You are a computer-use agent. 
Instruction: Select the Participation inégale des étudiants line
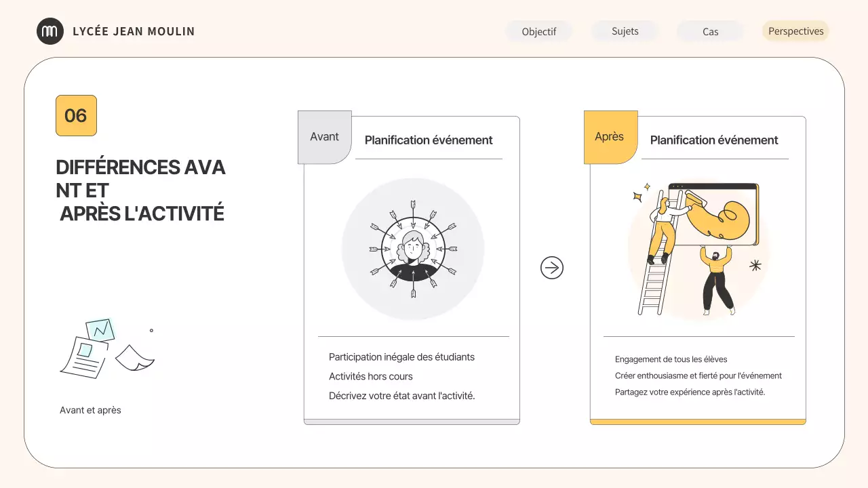pyautogui.click(x=401, y=357)
